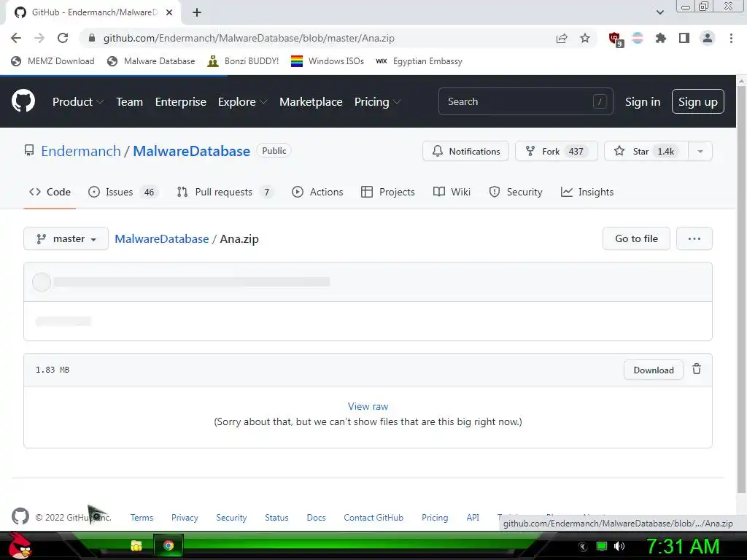Image resolution: width=747 pixels, height=560 pixels.
Task: Switch to the Wiki tab
Action: click(452, 192)
